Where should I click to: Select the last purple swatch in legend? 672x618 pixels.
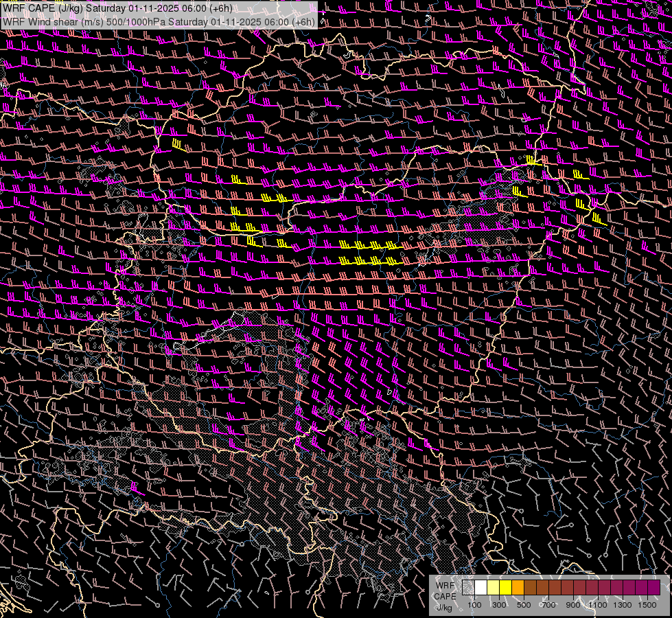tap(653, 587)
